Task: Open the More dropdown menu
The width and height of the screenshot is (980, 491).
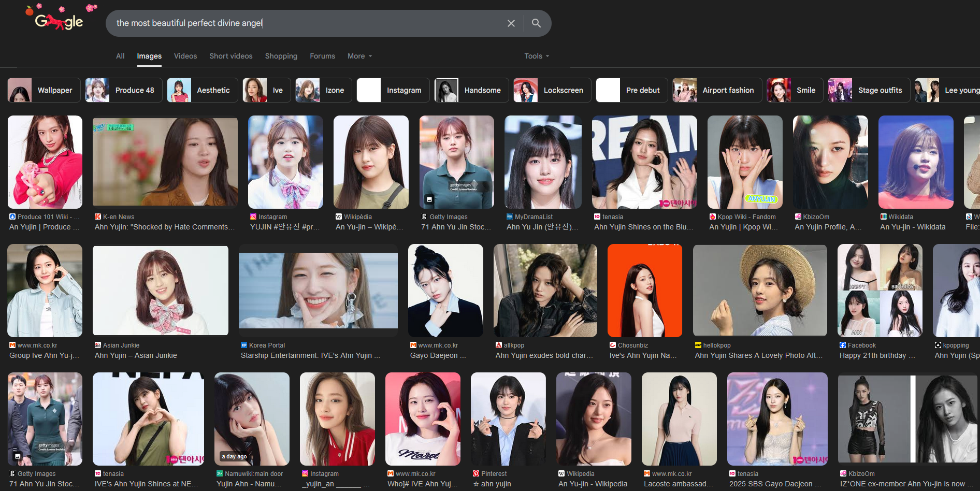Action: pyautogui.click(x=360, y=56)
